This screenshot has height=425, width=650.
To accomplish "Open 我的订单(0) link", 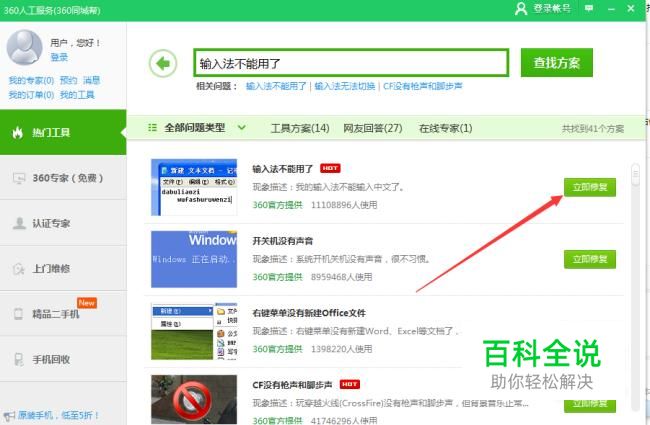I will tap(32, 95).
